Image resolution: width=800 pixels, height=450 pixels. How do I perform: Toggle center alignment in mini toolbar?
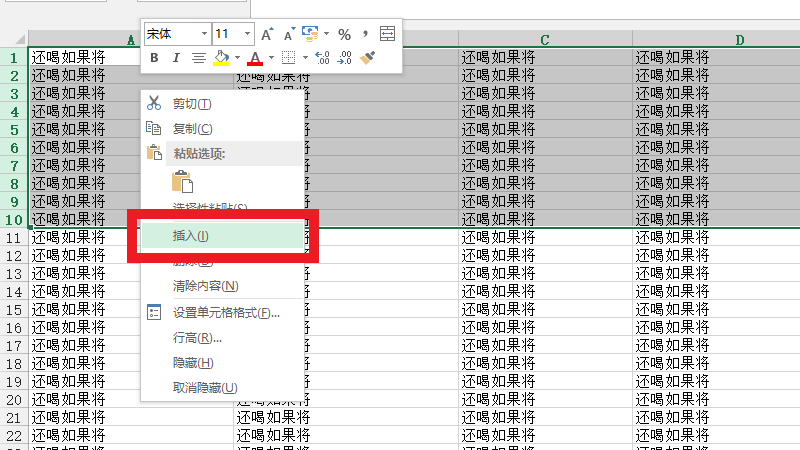click(198, 58)
